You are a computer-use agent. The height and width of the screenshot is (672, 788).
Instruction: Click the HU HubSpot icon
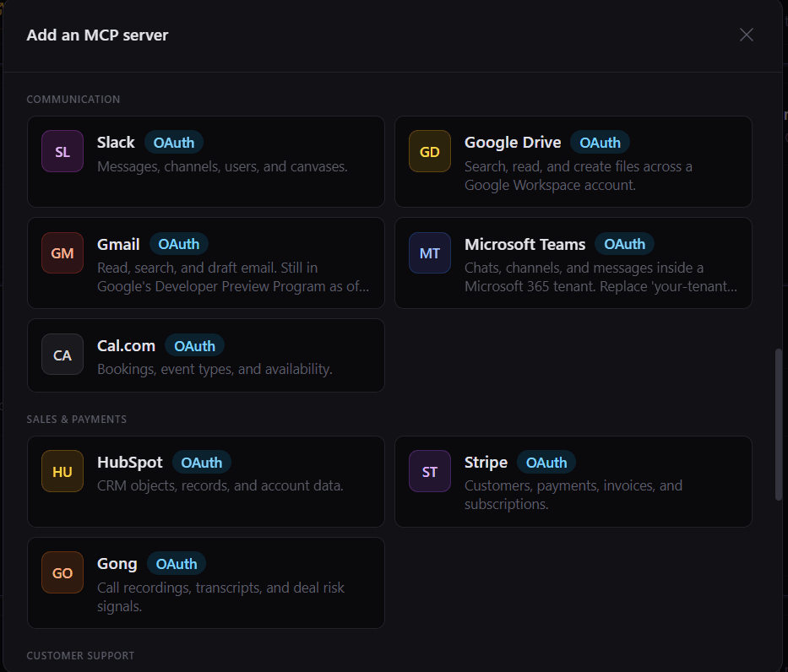(x=62, y=471)
